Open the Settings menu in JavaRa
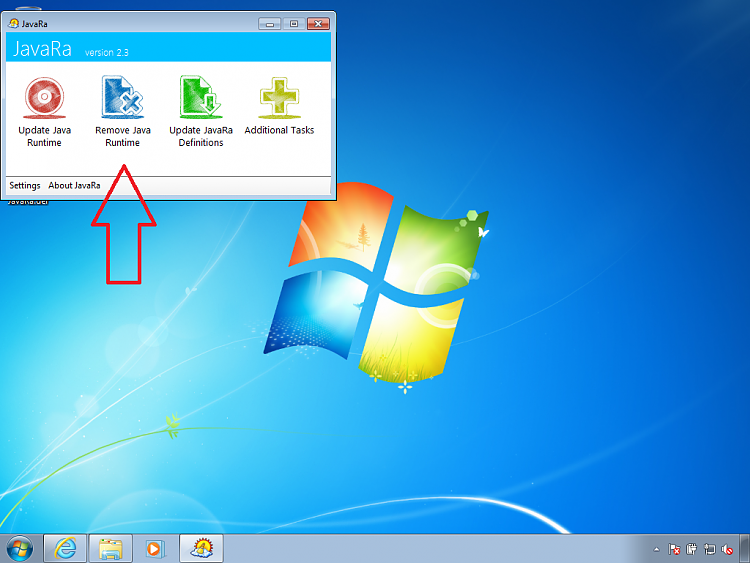Image resolution: width=750 pixels, height=563 pixels. 25,186
